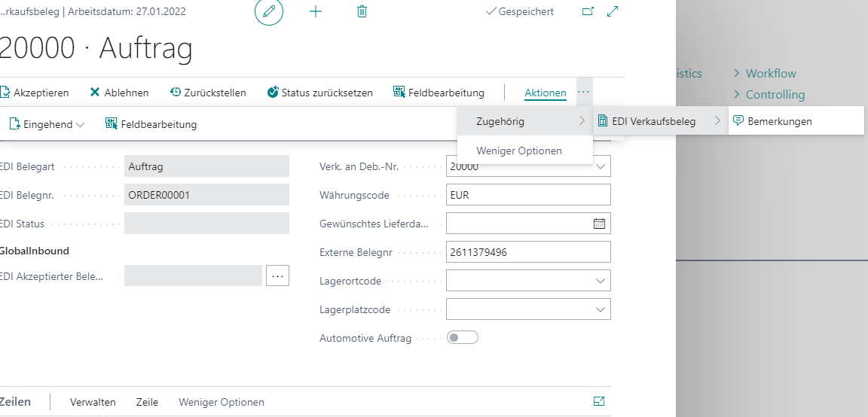This screenshot has width=868, height=417.
Task: Click the Akzeptieren button
Action: 35,93
